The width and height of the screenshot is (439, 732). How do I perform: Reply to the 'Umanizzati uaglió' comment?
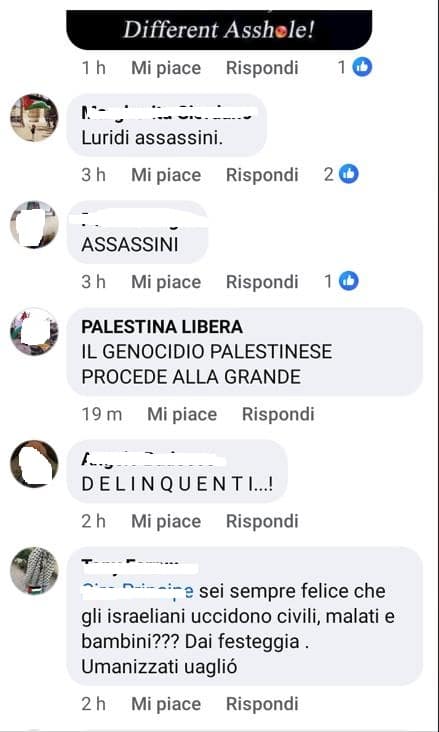262,704
